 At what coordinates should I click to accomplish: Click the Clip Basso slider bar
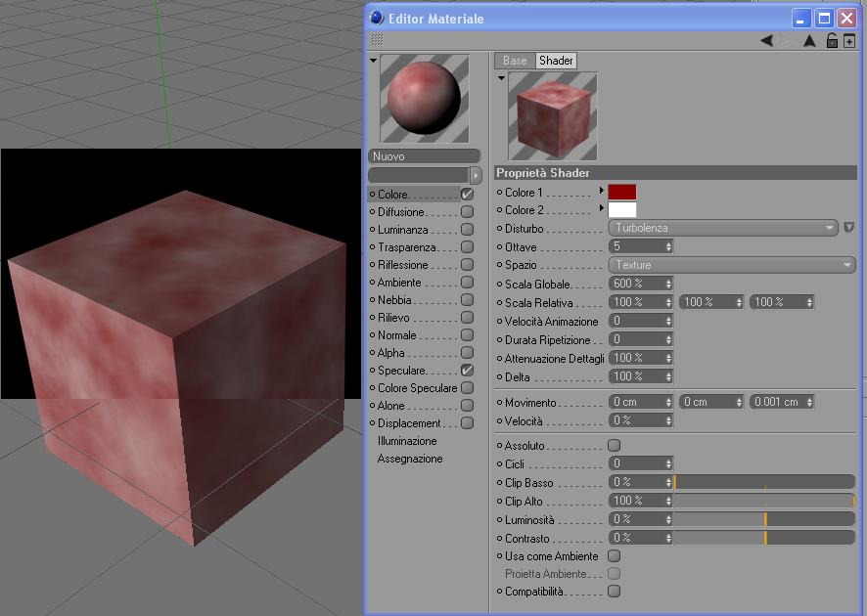tap(764, 482)
